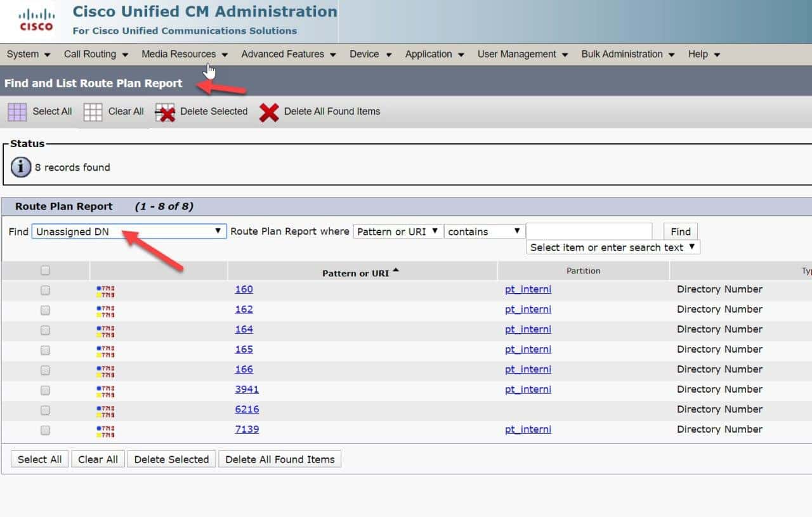Viewport: 812px width, 517px height.
Task: Open the Advanced Features menu
Action: point(289,54)
